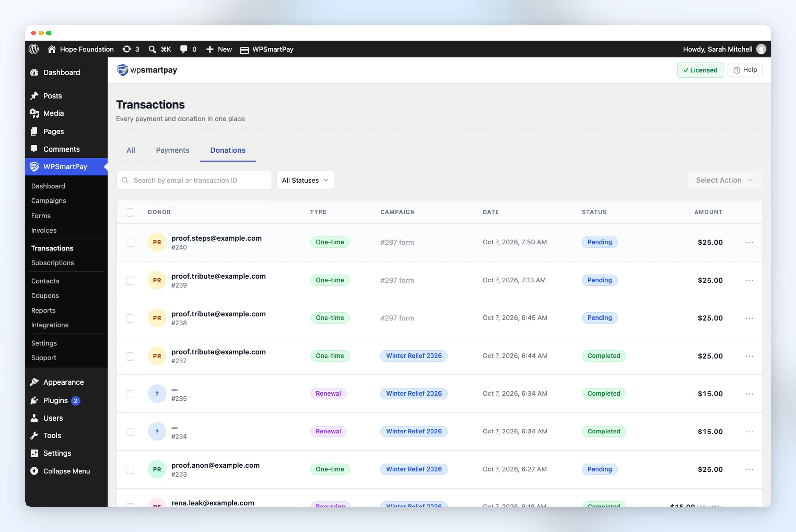Click the Help button
Viewport: 796px width, 532px height.
[745, 70]
